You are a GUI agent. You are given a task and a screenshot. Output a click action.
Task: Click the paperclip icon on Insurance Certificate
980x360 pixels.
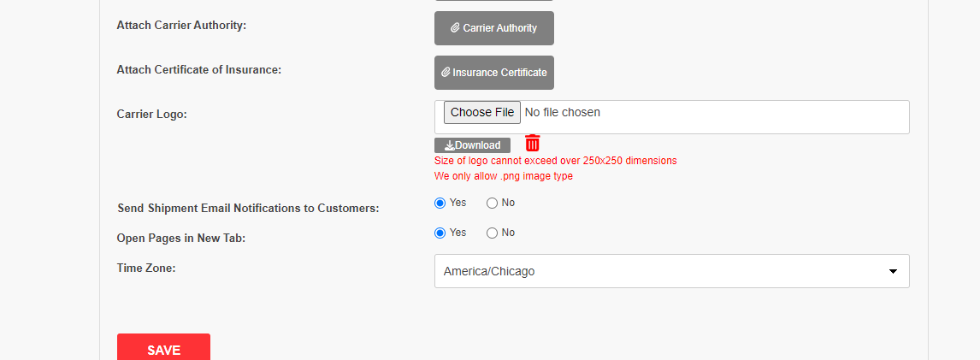click(x=446, y=72)
